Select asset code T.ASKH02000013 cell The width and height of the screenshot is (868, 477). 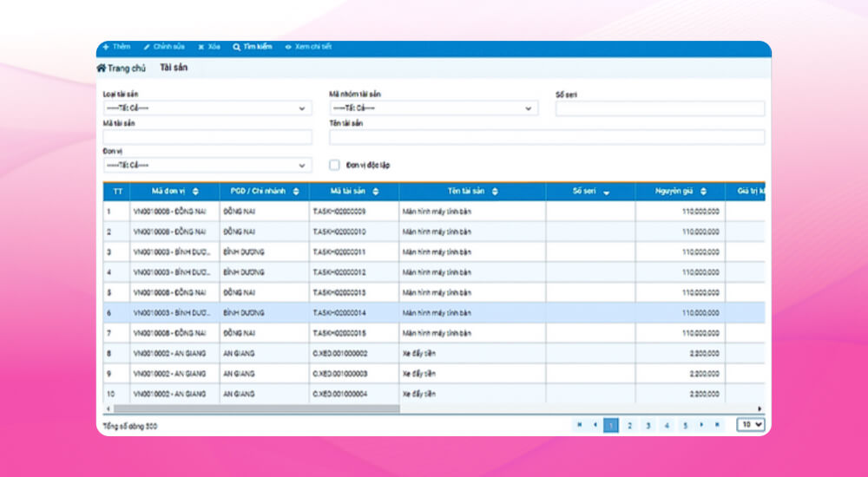pos(354,292)
